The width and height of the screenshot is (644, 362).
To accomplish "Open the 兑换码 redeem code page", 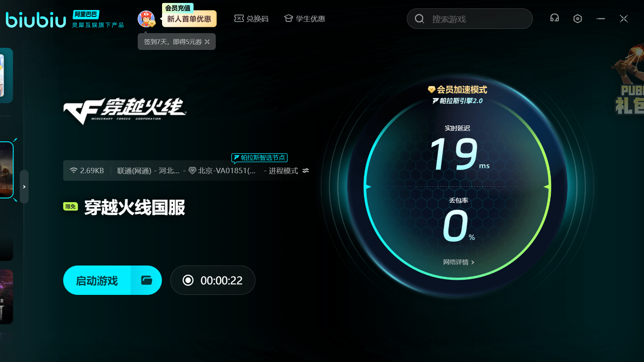I will (x=251, y=18).
